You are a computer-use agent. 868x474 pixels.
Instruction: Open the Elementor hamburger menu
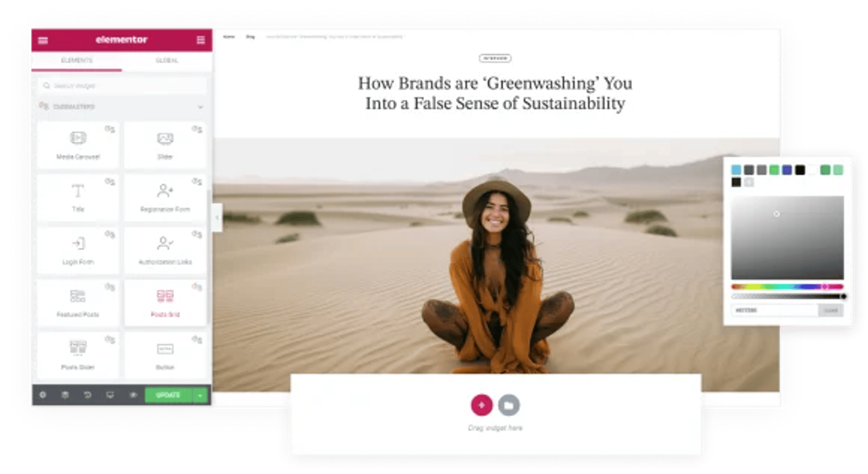pyautogui.click(x=43, y=40)
